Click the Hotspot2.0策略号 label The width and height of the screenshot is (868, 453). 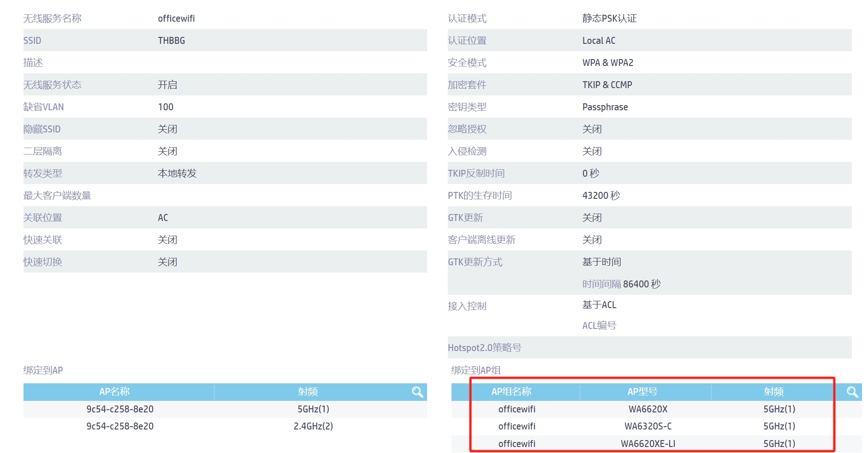click(x=485, y=348)
